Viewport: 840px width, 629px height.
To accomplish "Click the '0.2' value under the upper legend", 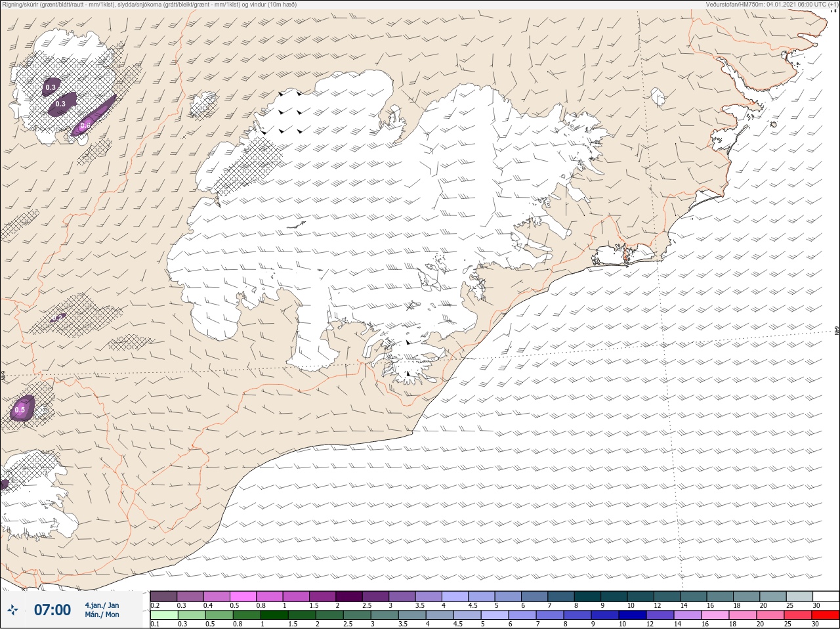I will [x=155, y=605].
